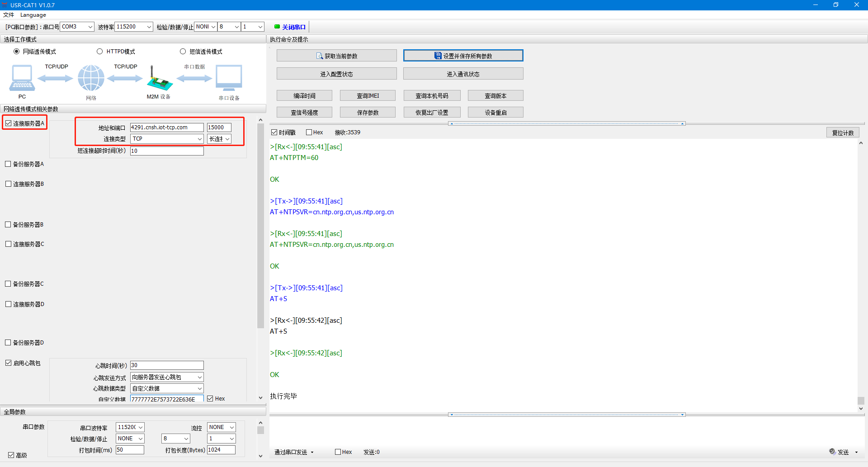
Task: Click the green close serial port indicator
Action: (x=277, y=27)
